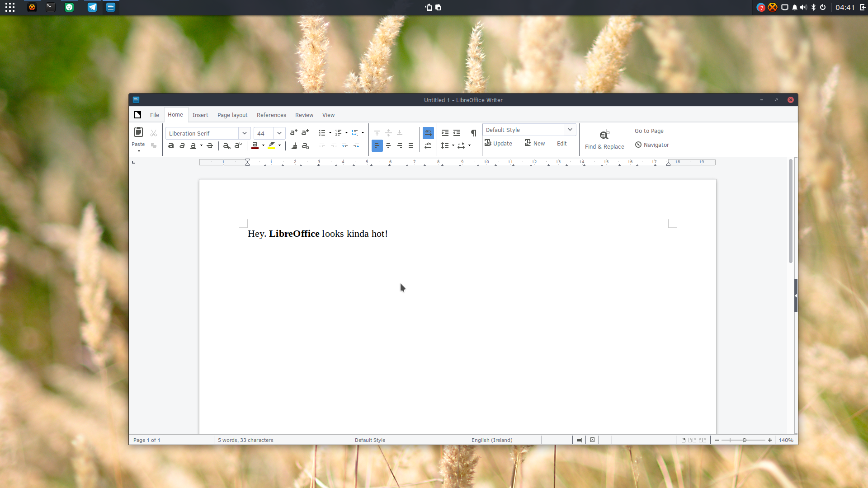Switch to the References tab
Screen dimensions: 868x488
tap(271, 115)
